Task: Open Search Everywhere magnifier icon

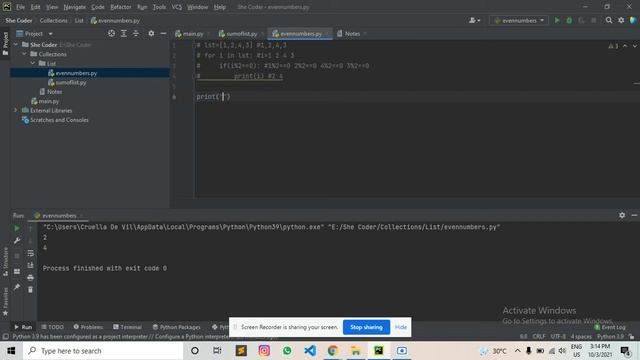Action: tap(609, 20)
